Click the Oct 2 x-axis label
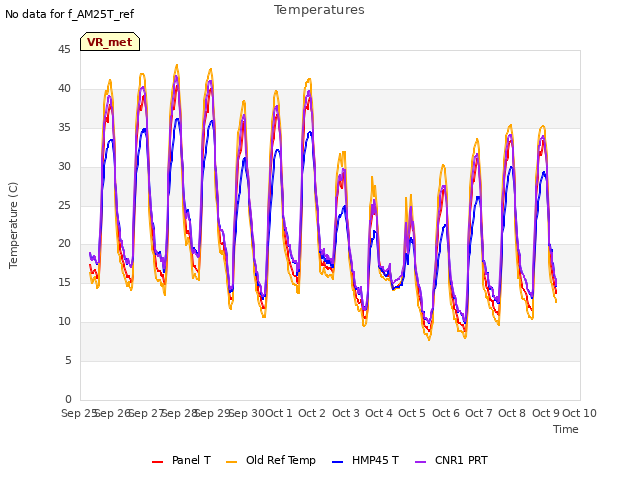The image size is (640, 480). (312, 413)
